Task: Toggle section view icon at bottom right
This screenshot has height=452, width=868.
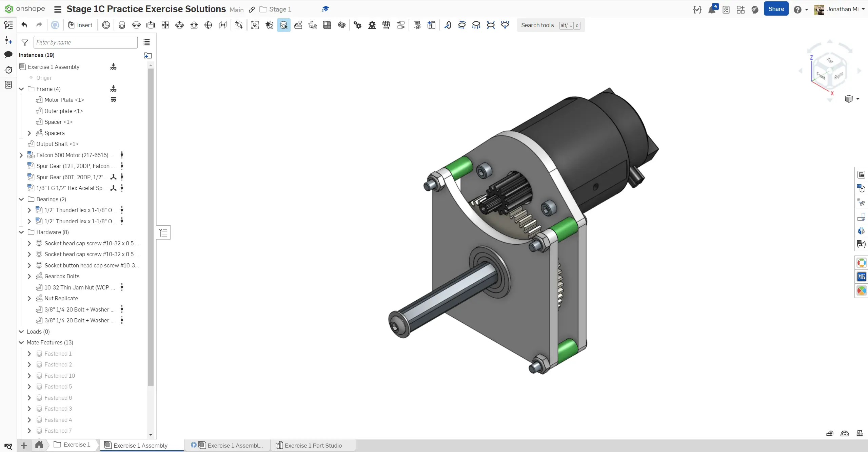Action: point(845,433)
